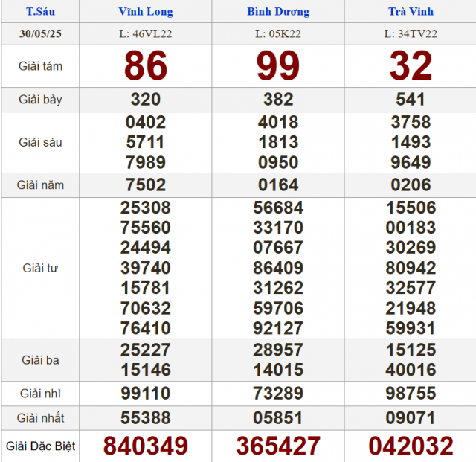Select fifth prize number 7502
This screenshot has width=476, height=462.
point(146,185)
